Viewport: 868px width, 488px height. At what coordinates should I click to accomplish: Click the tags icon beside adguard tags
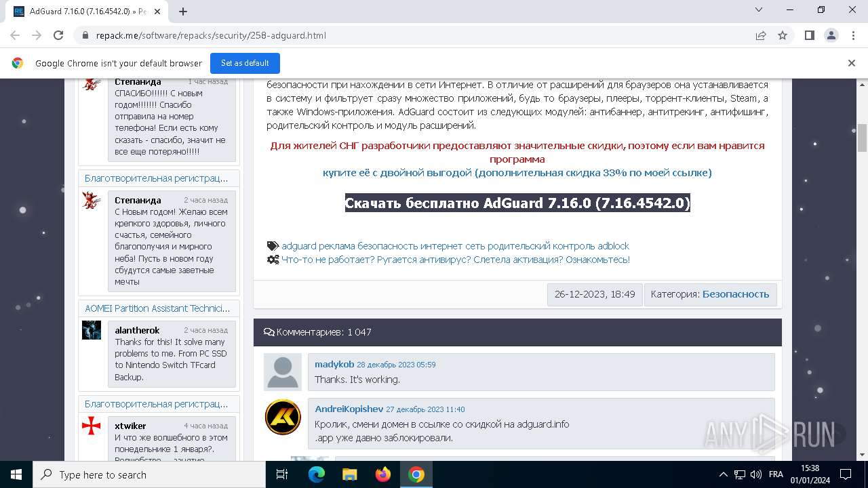tap(273, 246)
